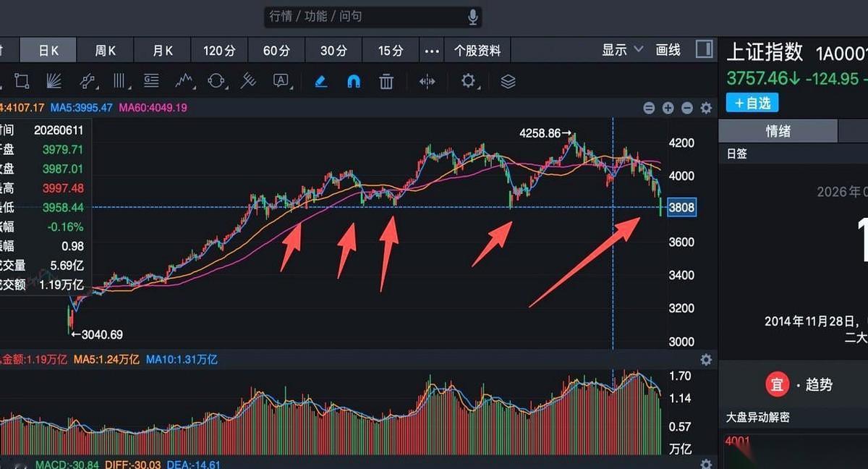Screen dimensions: 868x469
Task: Click the MA5:3995.47 indicator label
Action: coord(82,108)
